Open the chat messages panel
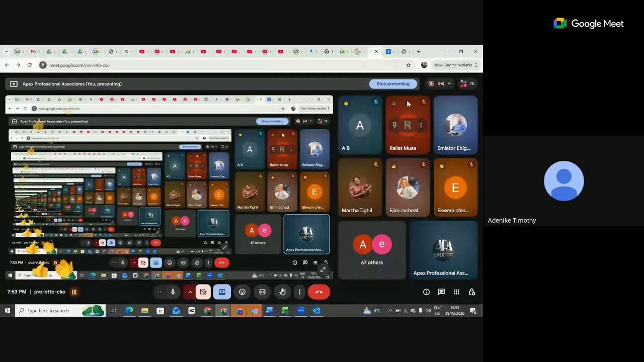Image resolution: width=644 pixels, height=362 pixels. click(441, 292)
